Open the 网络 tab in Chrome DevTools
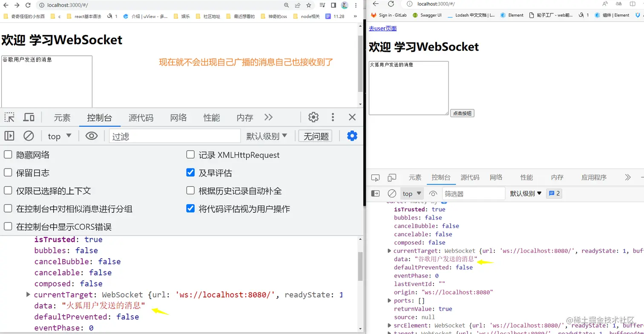The image size is (644, 334). 178,118
